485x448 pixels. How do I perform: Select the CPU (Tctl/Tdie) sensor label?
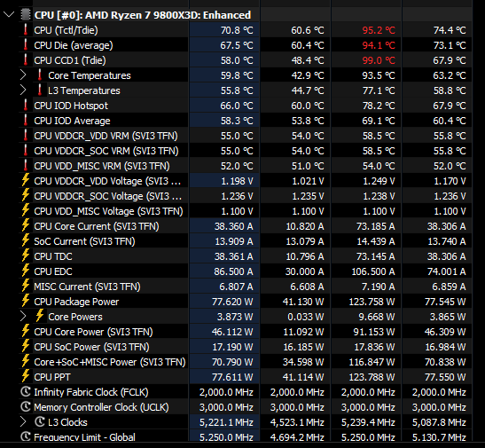66,30
